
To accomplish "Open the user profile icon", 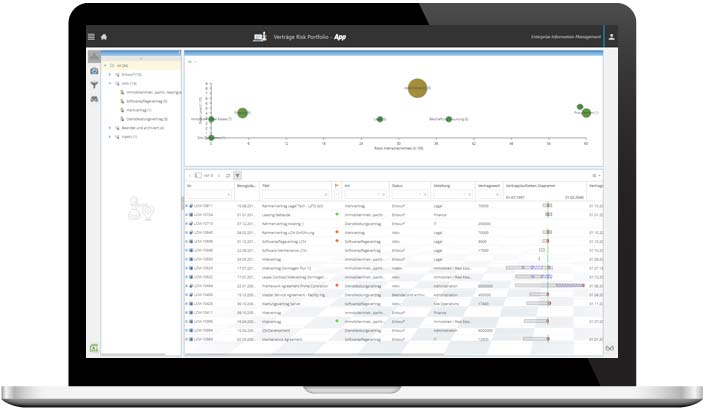I will (611, 37).
